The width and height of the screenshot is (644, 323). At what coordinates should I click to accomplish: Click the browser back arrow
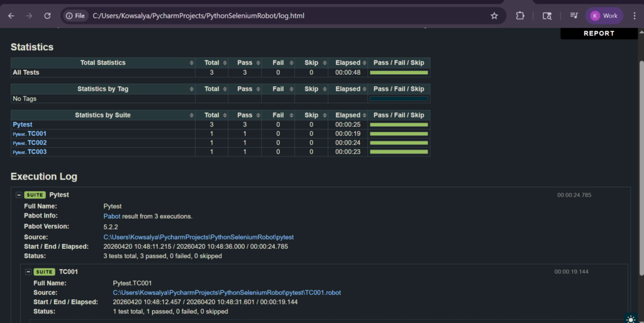tap(11, 16)
